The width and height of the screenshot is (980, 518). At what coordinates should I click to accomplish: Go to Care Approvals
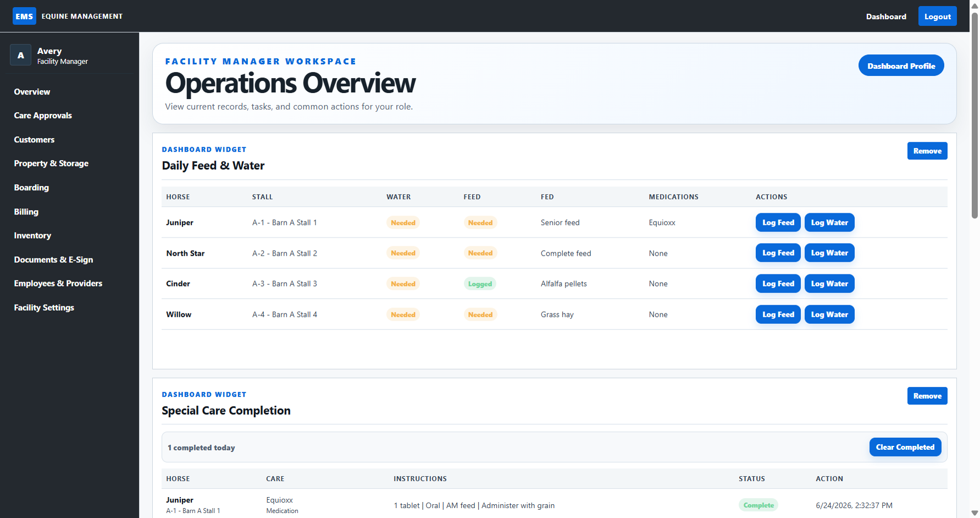click(x=43, y=115)
